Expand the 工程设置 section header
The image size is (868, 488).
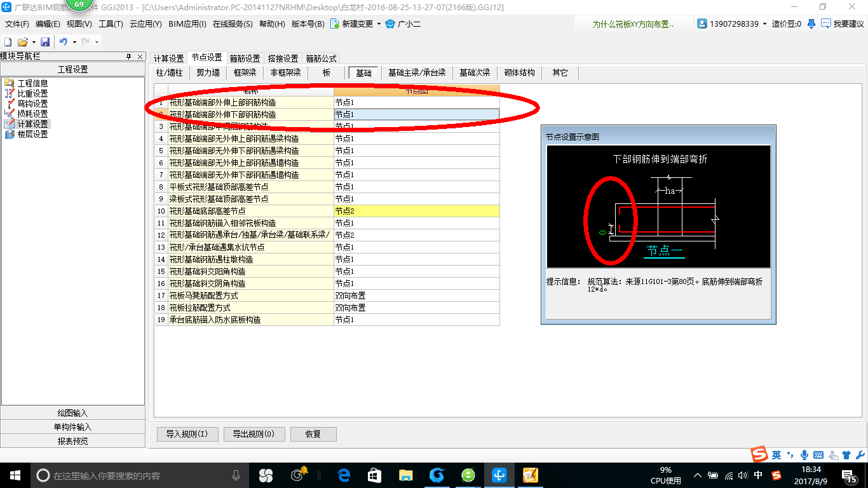pos(72,69)
